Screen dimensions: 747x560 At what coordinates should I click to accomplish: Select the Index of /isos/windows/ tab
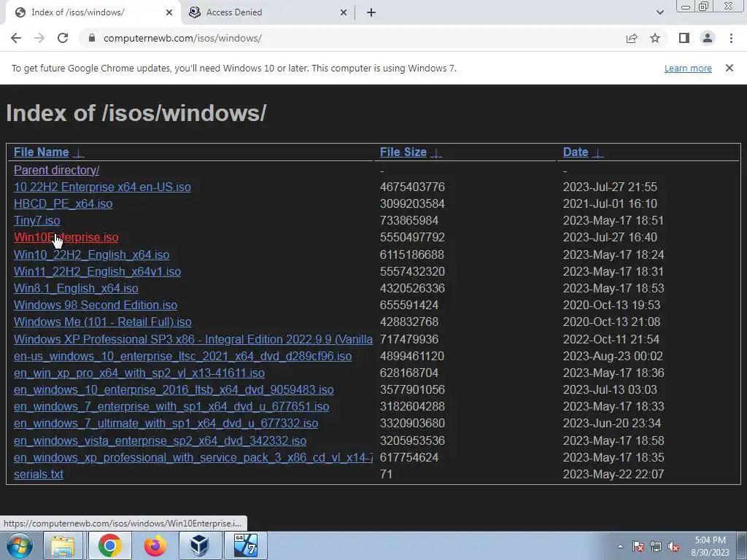point(93,12)
